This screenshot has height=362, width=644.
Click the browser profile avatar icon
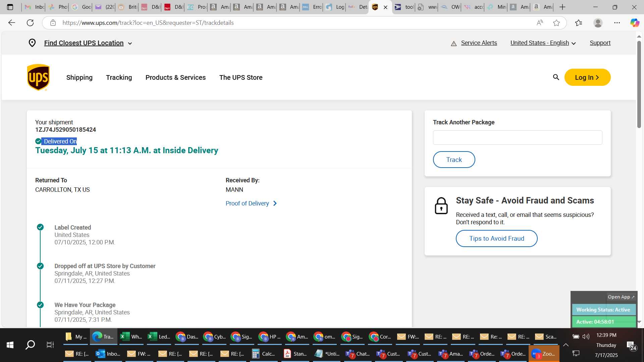598,23
